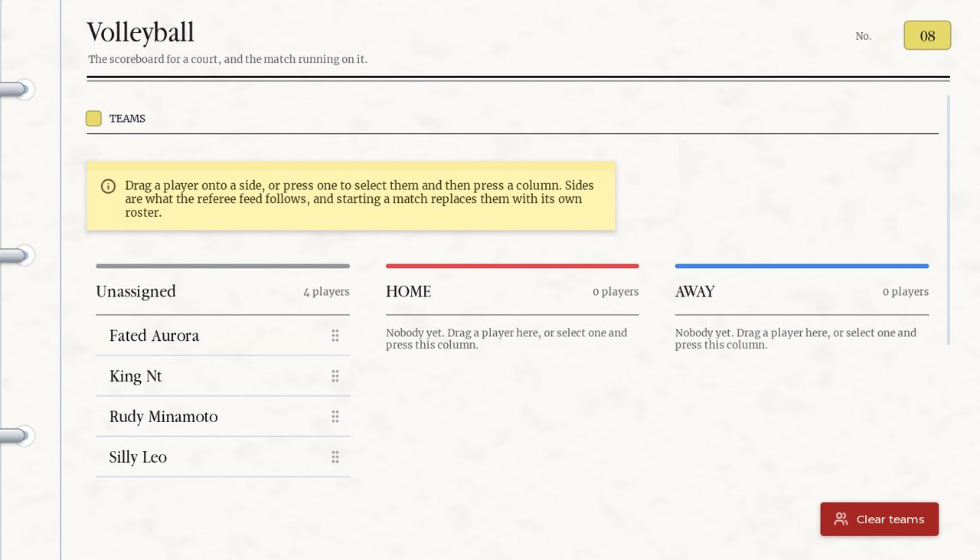Click the yellow 08 number badge
The height and width of the screenshot is (560, 980).
(927, 35)
